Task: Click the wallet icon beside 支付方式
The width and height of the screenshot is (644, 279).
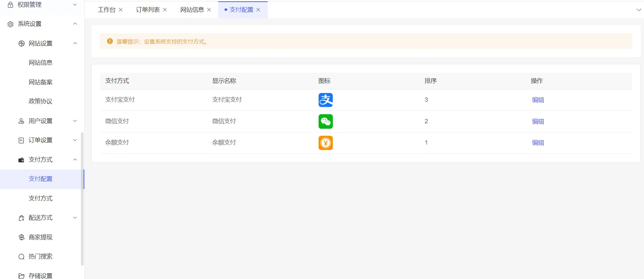Action: pyautogui.click(x=21, y=160)
